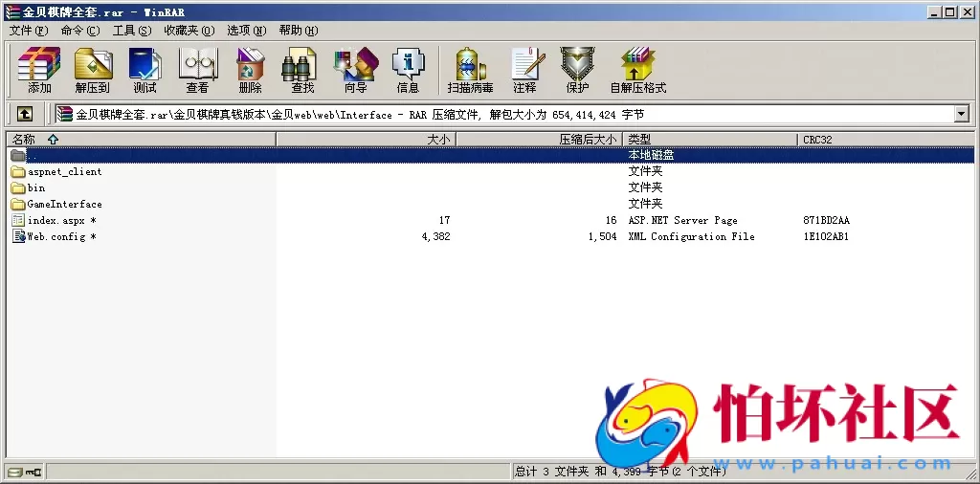This screenshot has height=484, width=980.
Task: Click the parent folder '..' icon
Action: click(18, 155)
